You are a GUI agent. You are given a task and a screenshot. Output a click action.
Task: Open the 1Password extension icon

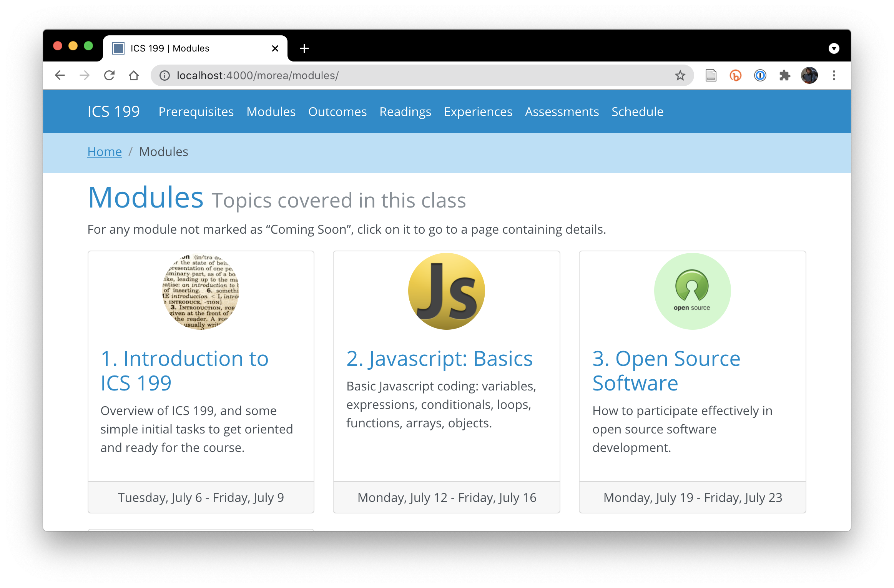click(760, 75)
